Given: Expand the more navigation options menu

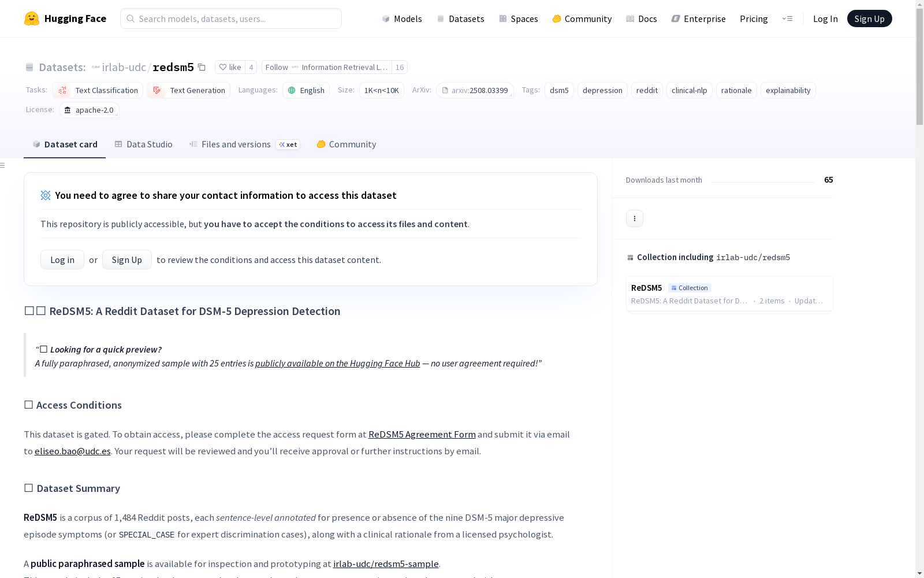Looking at the screenshot, I should [787, 18].
